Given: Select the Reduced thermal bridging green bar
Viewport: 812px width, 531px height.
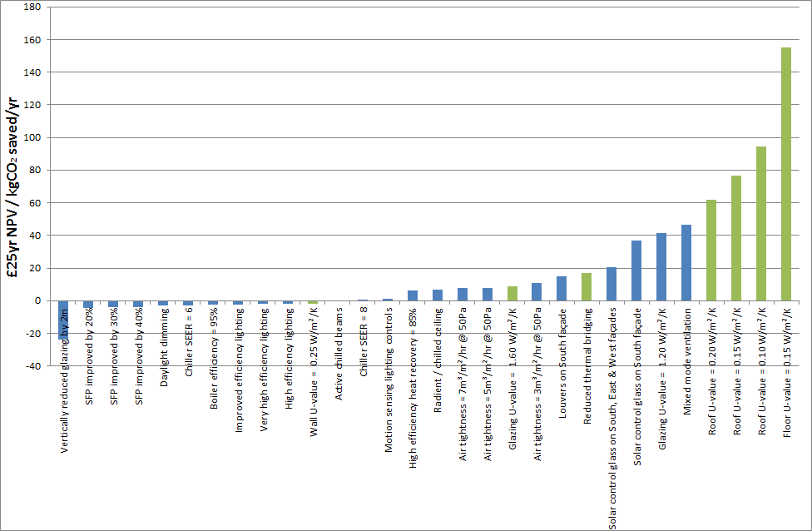Looking at the screenshot, I should (589, 290).
